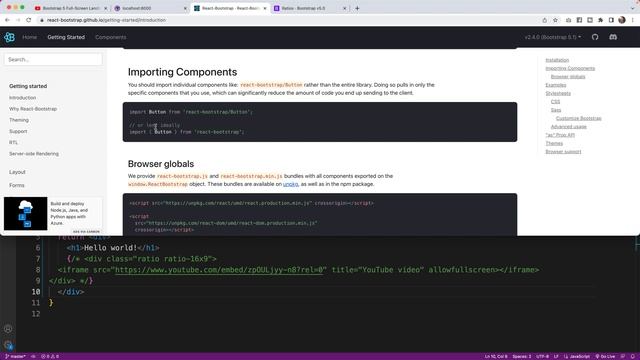
Task: Switch to the Bootstrap 5 Full-Screen YouTube tab
Action: 70,8
